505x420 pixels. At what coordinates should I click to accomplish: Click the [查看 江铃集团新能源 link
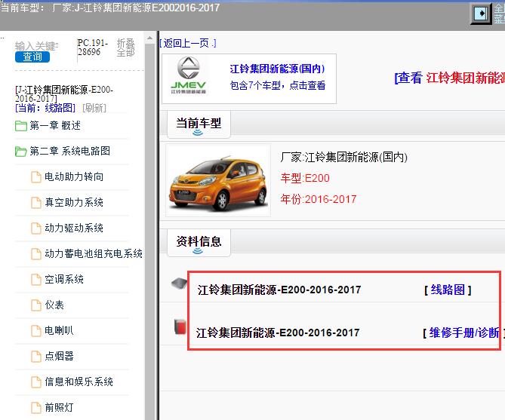click(450, 78)
